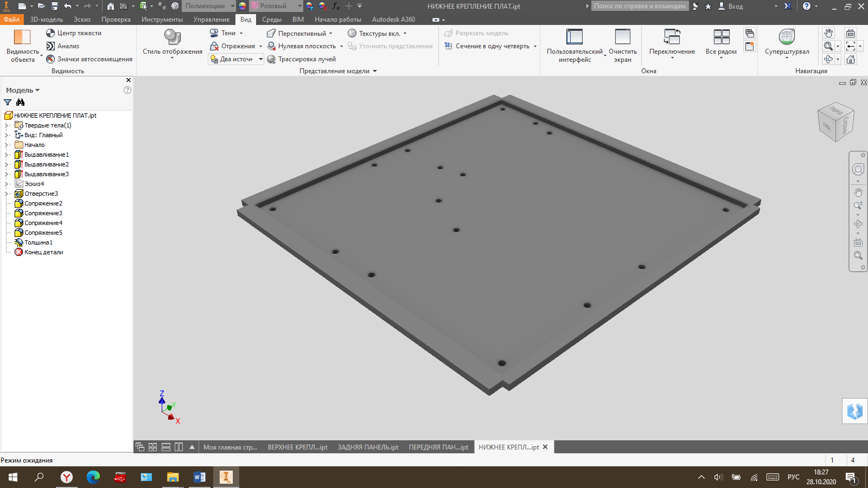
Task: Open the Перспективный projection dropdown
Action: (299, 33)
